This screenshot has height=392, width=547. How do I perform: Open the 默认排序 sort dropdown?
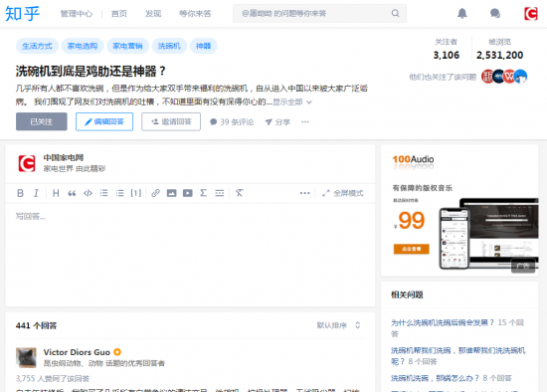pyautogui.click(x=338, y=325)
